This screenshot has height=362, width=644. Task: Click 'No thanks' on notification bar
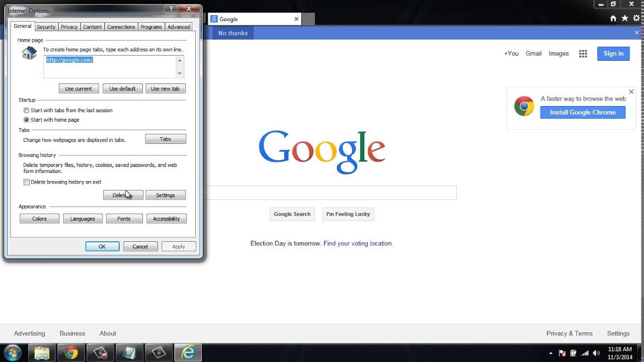point(233,33)
